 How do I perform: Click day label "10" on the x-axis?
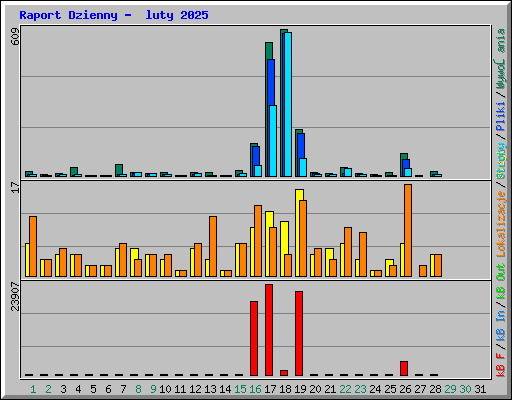tap(165, 389)
